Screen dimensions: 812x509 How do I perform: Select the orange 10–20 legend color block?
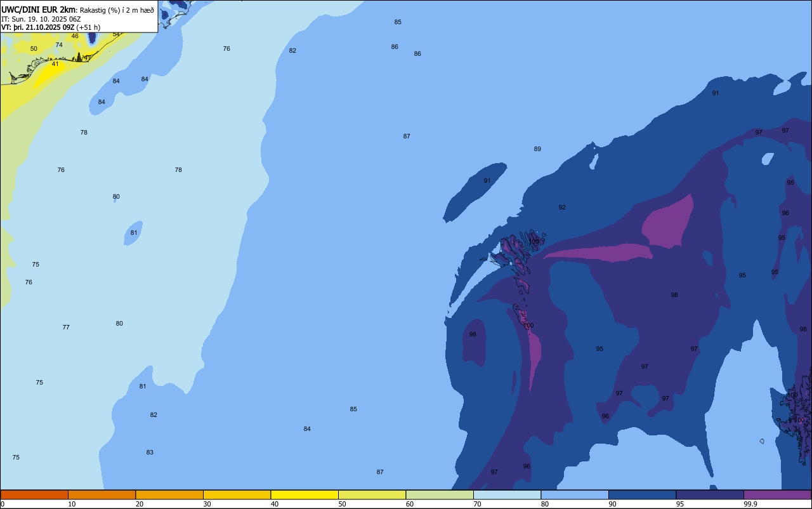point(101,494)
